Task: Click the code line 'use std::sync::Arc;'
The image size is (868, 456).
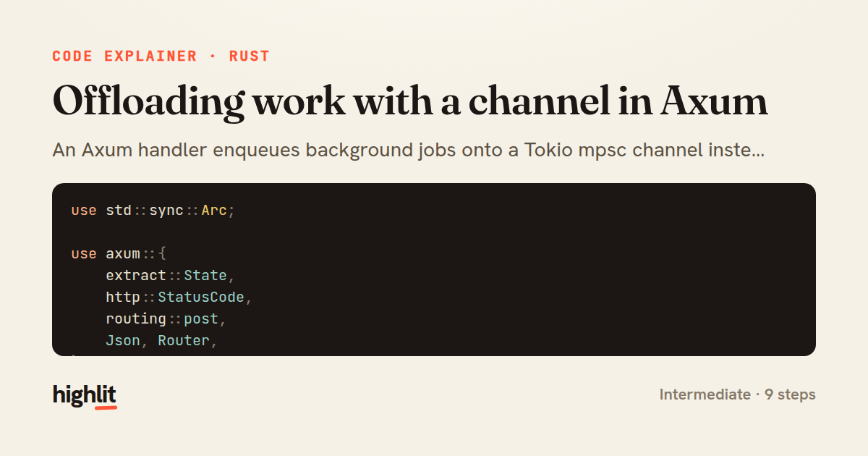Action: click(153, 210)
